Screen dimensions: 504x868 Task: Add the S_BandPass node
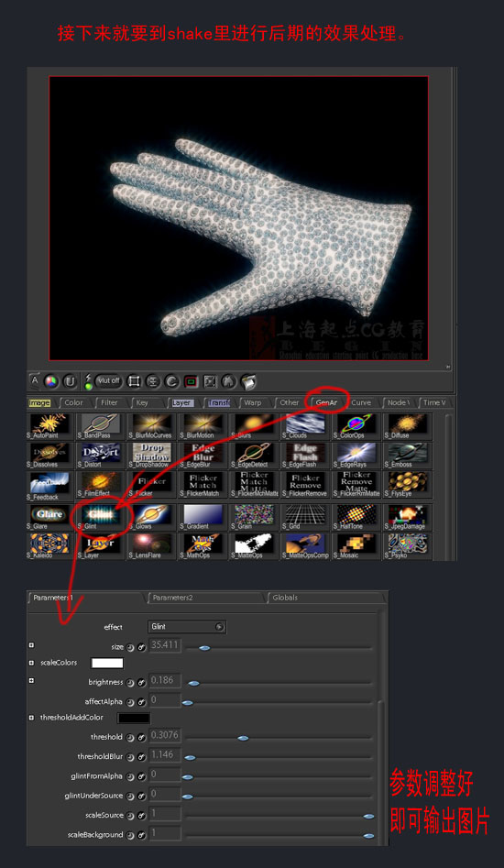(100, 426)
